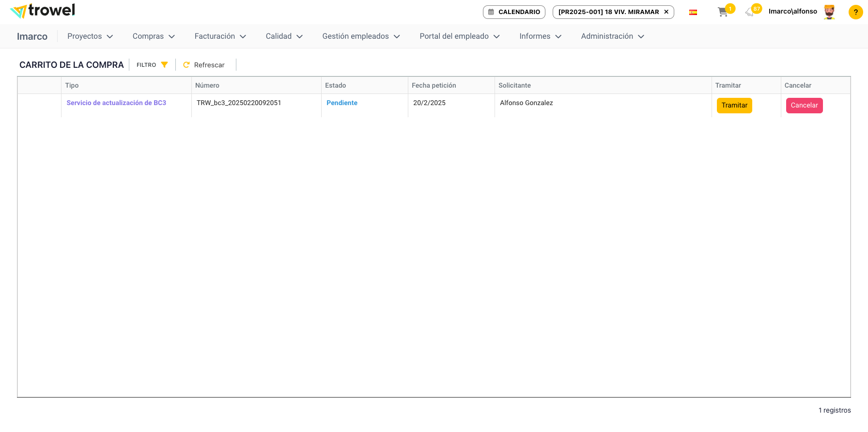Image resolution: width=868 pixels, height=432 pixels.
Task: Open the shopping cart icon
Action: pos(723,12)
